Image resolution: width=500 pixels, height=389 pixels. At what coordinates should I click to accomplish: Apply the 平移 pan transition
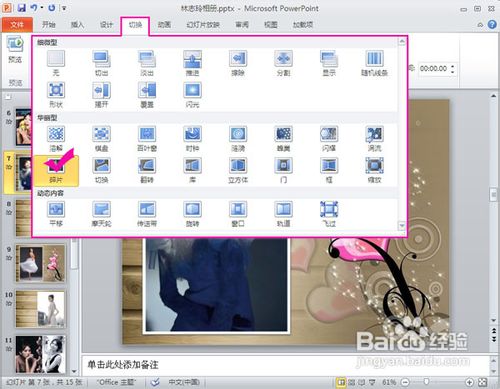tap(56, 214)
